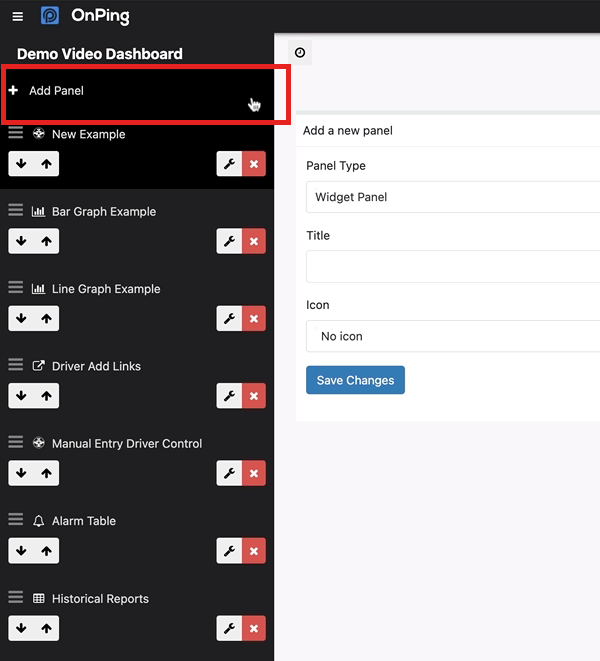Image resolution: width=600 pixels, height=661 pixels.
Task: Remove the Line Graph Example panel
Action: 254,318
